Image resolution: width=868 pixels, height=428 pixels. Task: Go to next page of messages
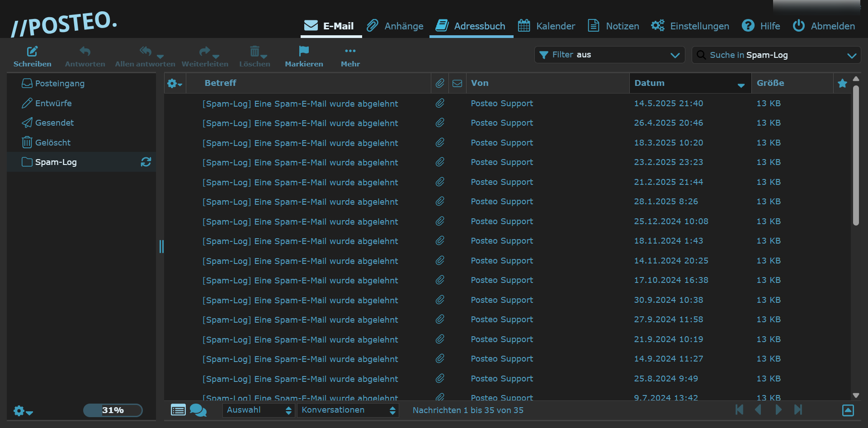[778, 410]
